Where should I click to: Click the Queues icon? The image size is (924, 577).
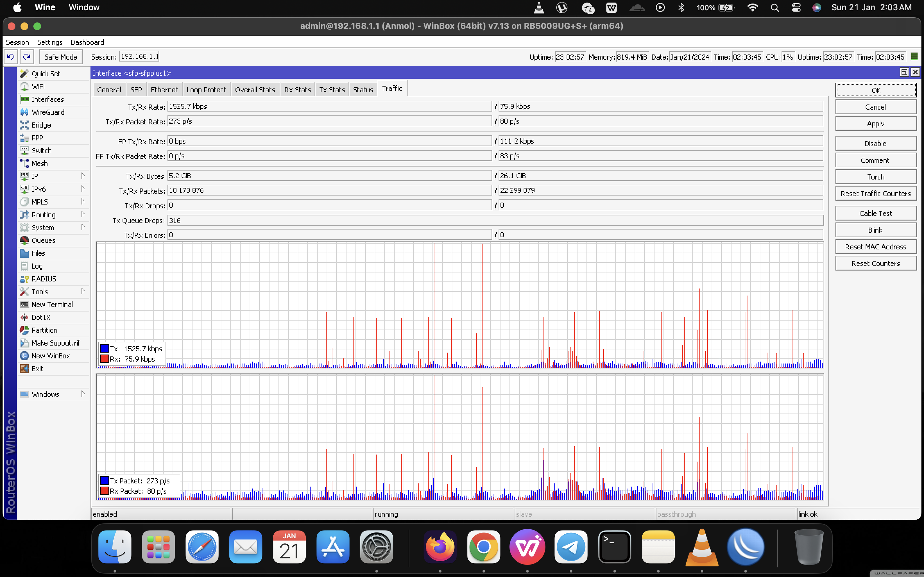tap(24, 240)
